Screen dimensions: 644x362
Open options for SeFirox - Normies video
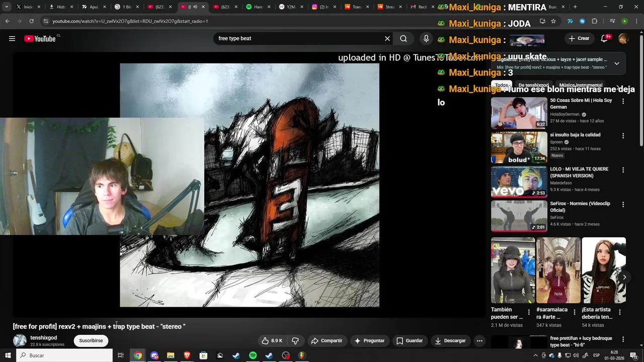point(623,205)
